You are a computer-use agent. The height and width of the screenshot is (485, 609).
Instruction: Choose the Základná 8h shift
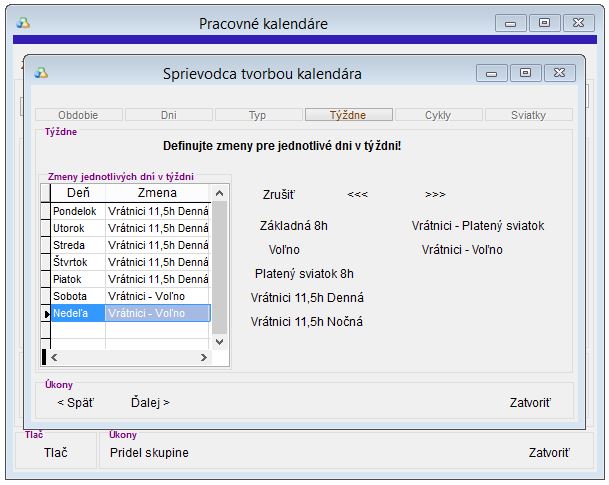(x=294, y=226)
